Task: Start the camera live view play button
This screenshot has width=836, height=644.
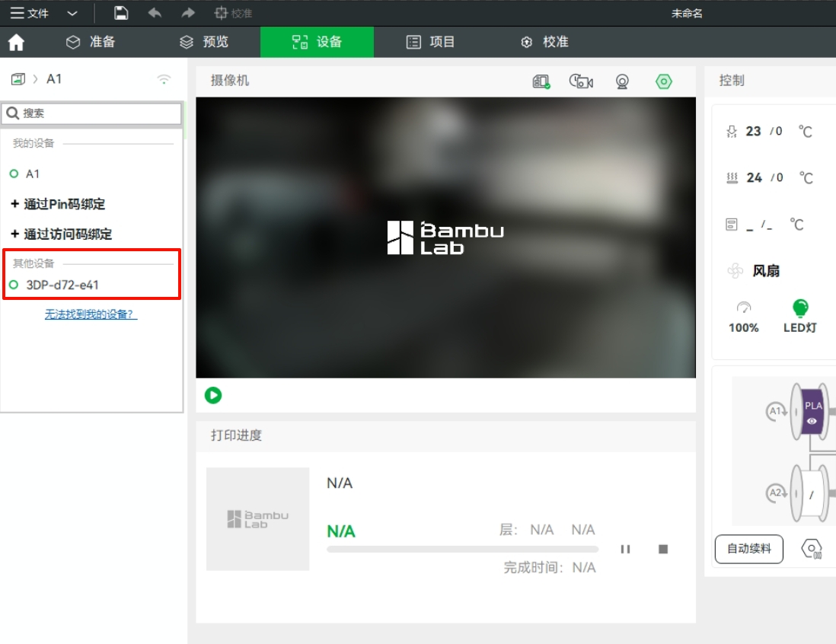Action: coord(213,395)
